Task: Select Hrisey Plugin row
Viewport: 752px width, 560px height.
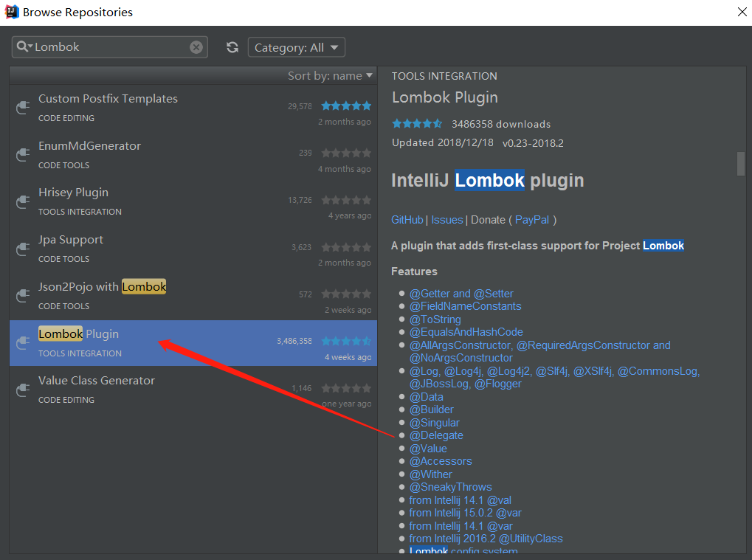Action: tap(193, 202)
